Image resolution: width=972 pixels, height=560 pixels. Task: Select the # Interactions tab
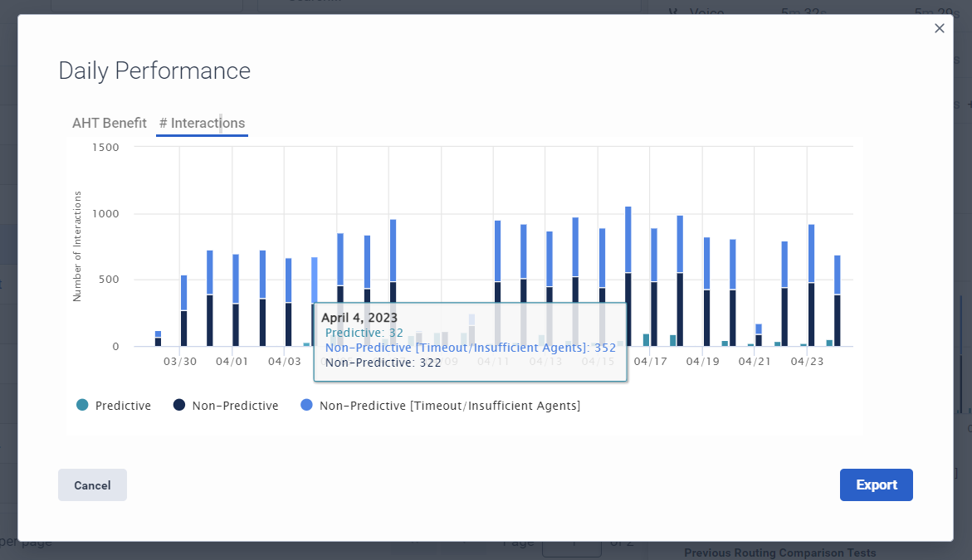(202, 122)
